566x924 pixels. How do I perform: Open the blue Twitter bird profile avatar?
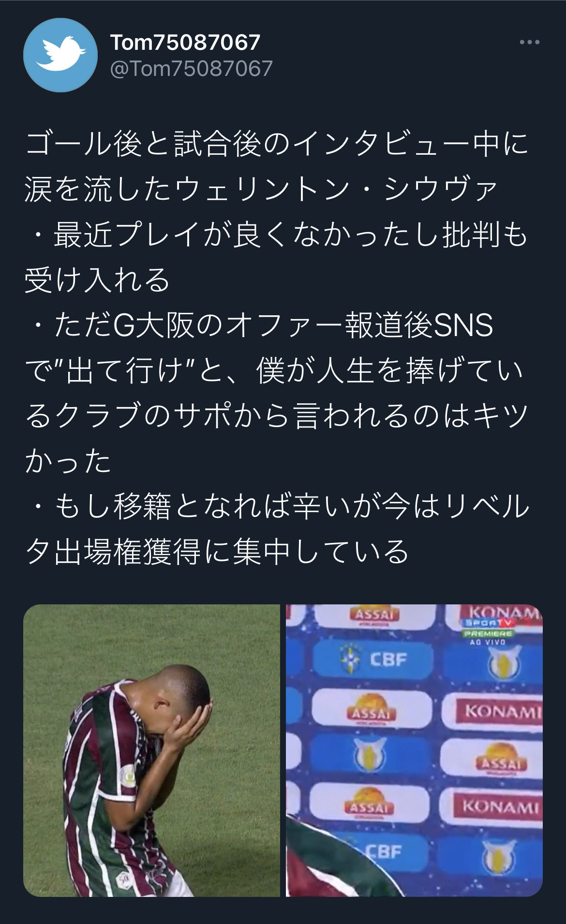coord(60,55)
